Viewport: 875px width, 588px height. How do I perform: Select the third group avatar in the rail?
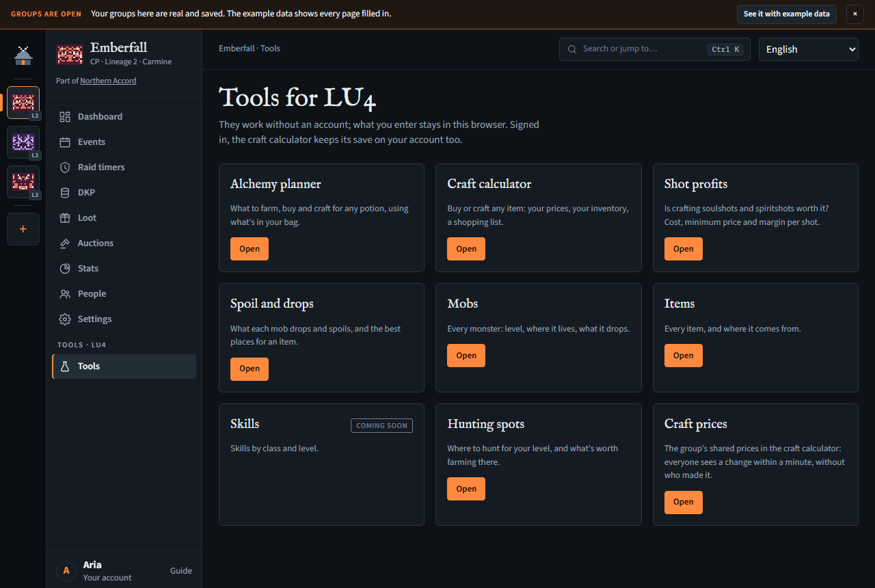(x=23, y=183)
